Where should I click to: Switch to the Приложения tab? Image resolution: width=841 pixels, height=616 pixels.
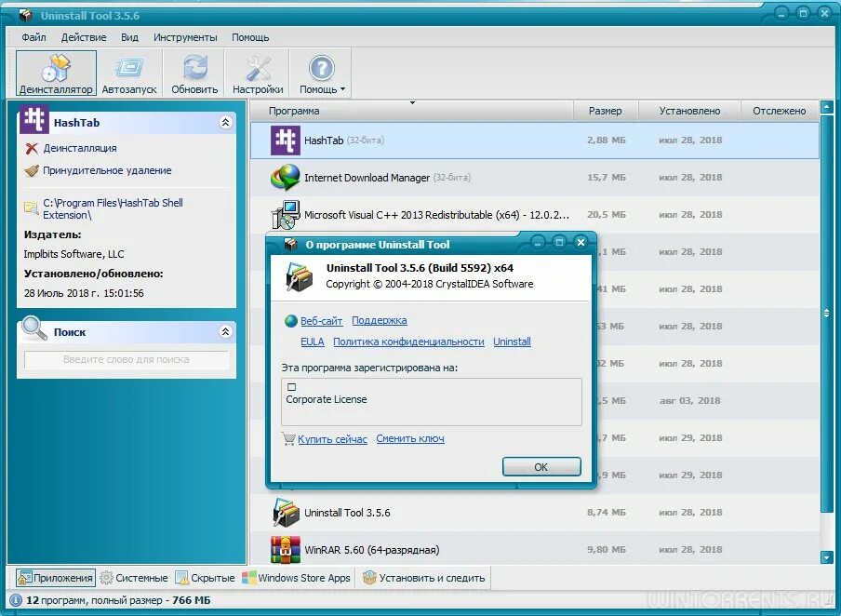click(x=56, y=578)
